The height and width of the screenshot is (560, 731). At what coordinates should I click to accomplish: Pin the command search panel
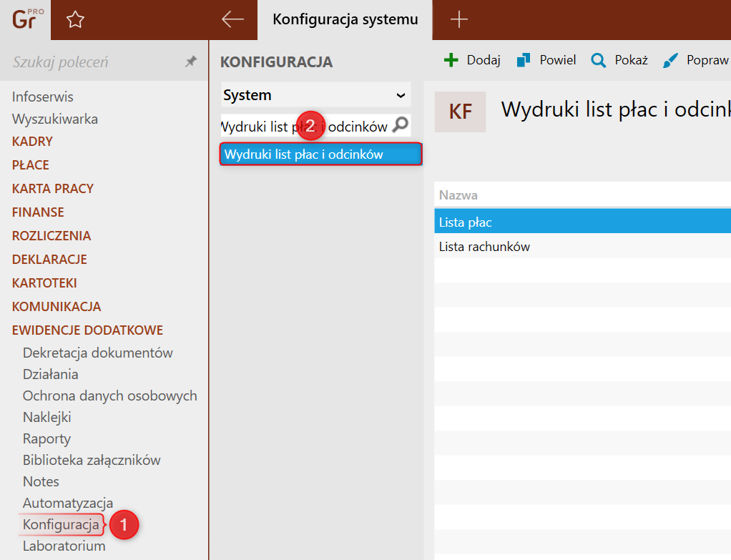point(191,61)
